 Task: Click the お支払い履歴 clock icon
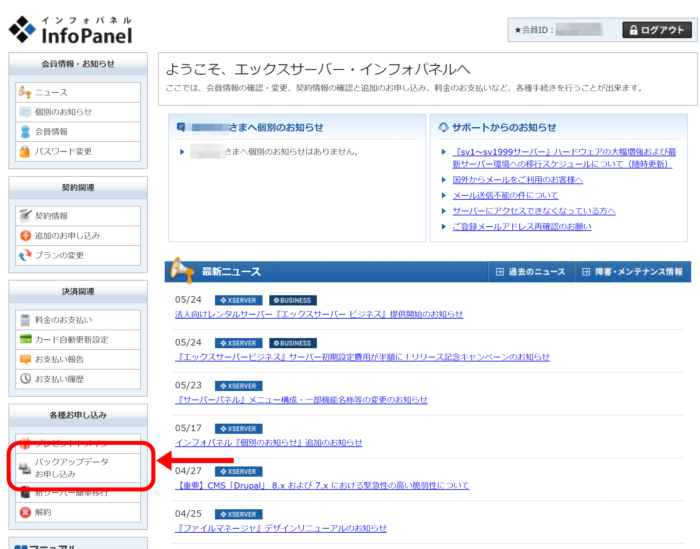click(x=26, y=379)
